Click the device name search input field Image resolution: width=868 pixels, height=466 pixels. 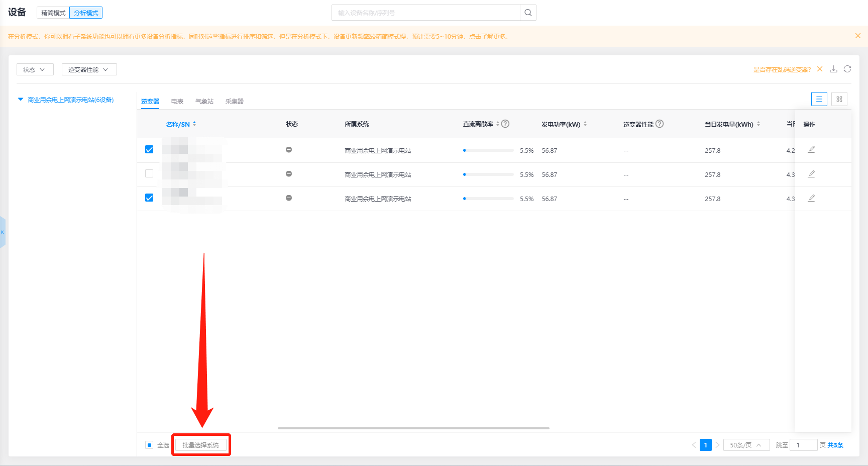click(x=425, y=13)
